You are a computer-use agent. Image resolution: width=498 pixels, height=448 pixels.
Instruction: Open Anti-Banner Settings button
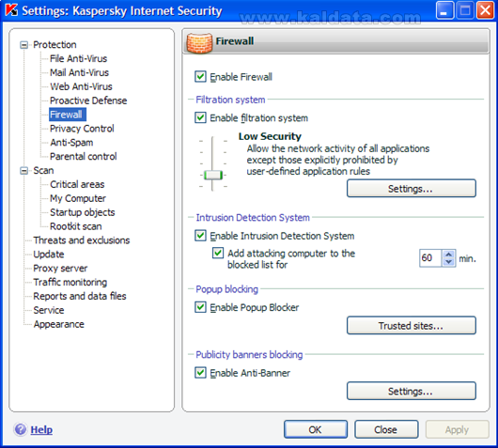point(412,391)
